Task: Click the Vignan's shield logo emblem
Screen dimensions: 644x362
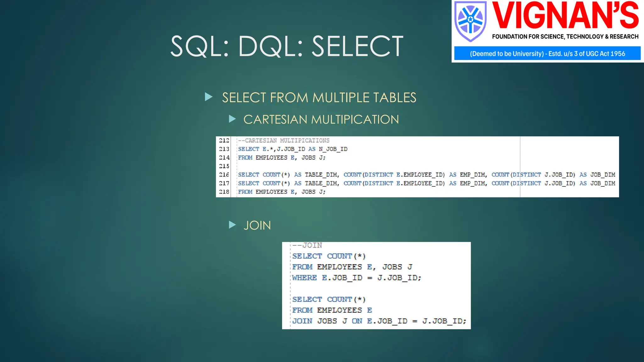Action: (x=470, y=21)
